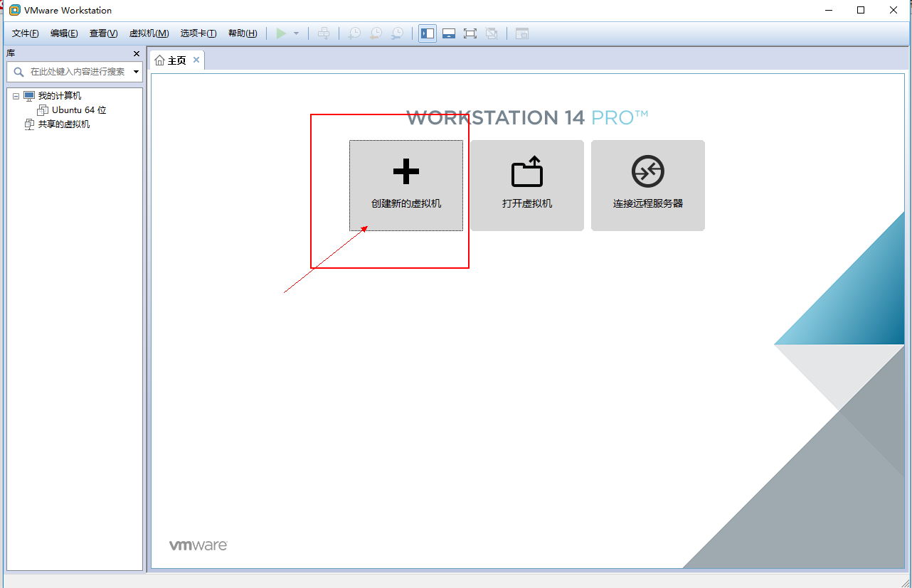Open the snapshot manager toolbar icon
This screenshot has width=912, height=588.
[398, 33]
